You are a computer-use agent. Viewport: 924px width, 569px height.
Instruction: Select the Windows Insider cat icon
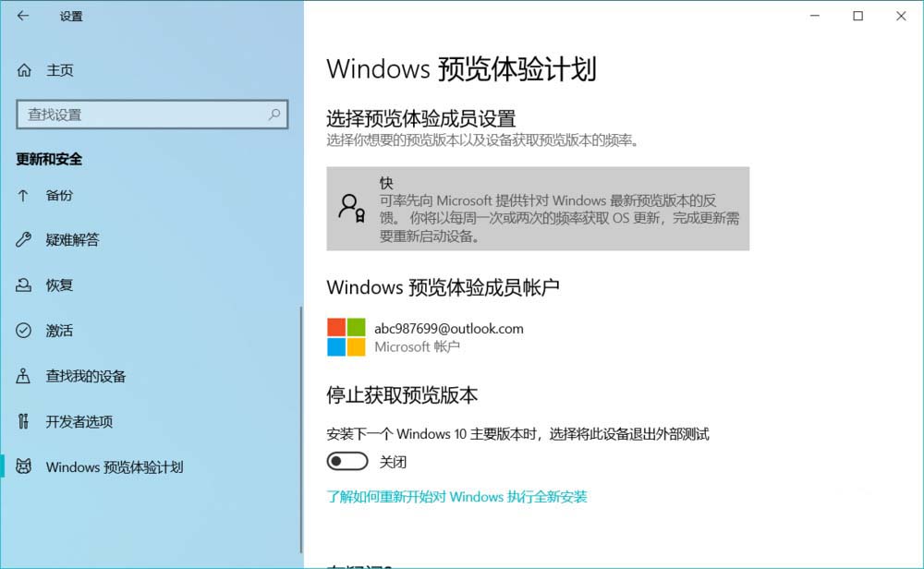(x=24, y=466)
